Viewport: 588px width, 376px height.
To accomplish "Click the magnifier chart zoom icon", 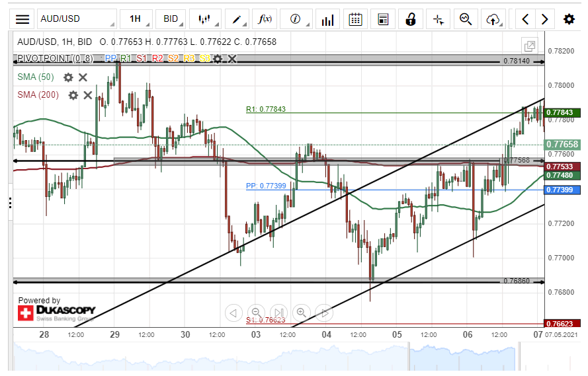I will point(466,19).
